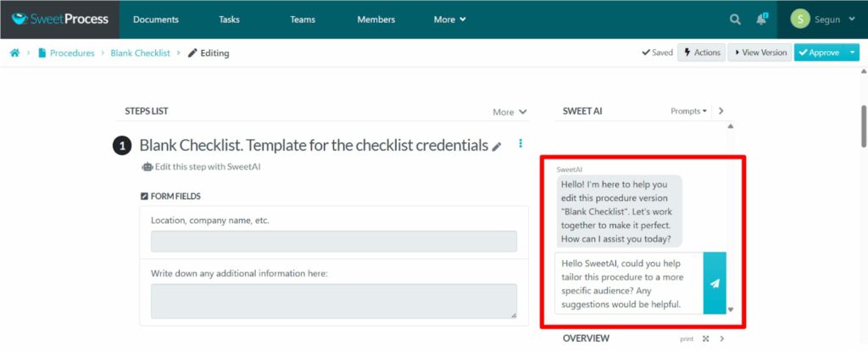The width and height of the screenshot is (868, 351).
Task: Collapse the Sweet AI panel chevron
Action: [721, 111]
